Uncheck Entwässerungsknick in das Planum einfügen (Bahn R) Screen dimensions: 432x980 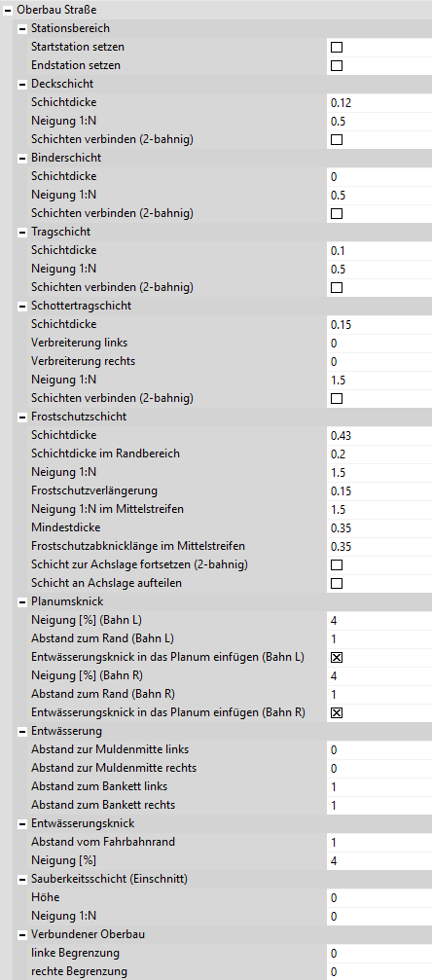337,712
